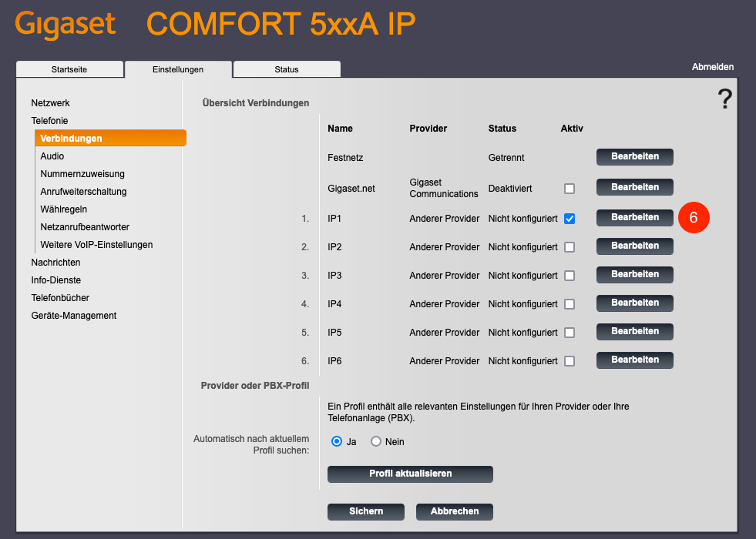The image size is (756, 539).
Task: Open Anrufweiterschaltung in the sidebar
Action: pyautogui.click(x=83, y=192)
